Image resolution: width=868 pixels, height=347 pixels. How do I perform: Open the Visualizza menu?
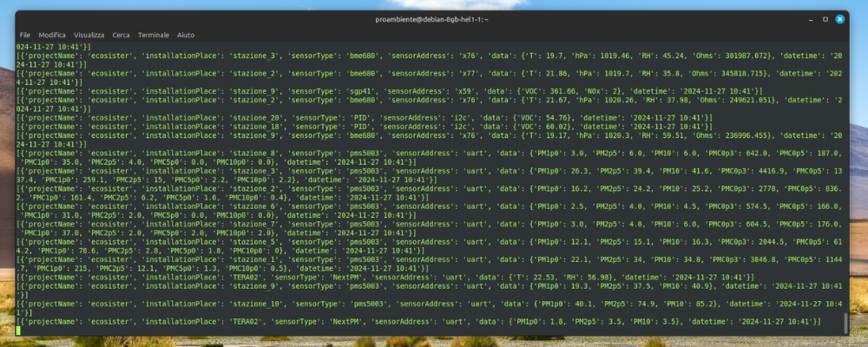(89, 35)
